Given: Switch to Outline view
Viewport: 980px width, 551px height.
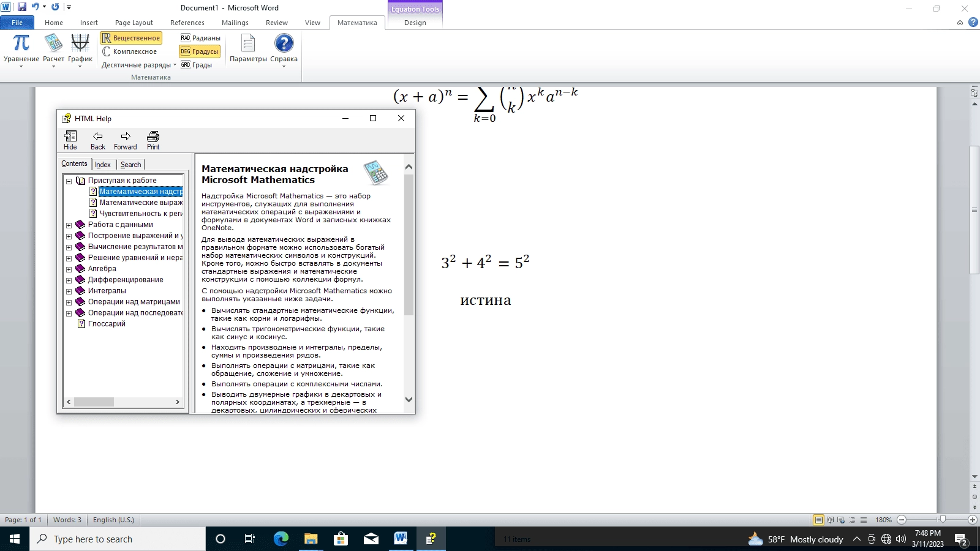Looking at the screenshot, I should pyautogui.click(x=852, y=520).
